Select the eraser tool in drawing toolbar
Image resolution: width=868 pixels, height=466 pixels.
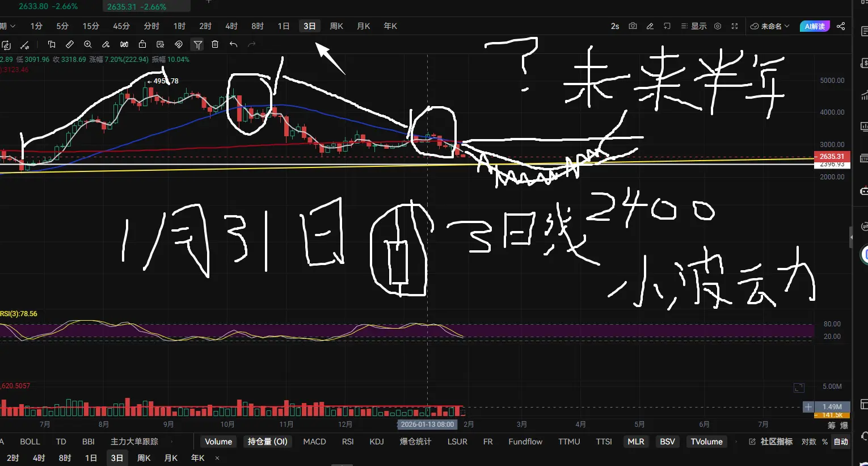106,44
